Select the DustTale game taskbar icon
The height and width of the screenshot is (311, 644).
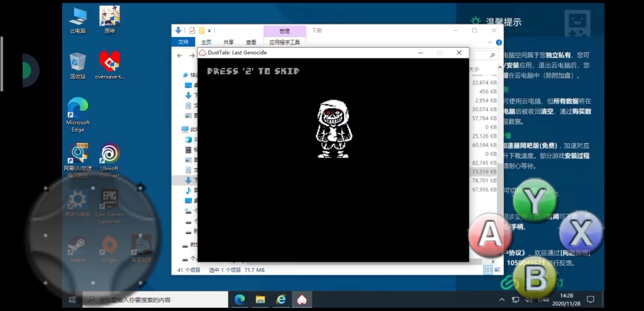(x=303, y=300)
